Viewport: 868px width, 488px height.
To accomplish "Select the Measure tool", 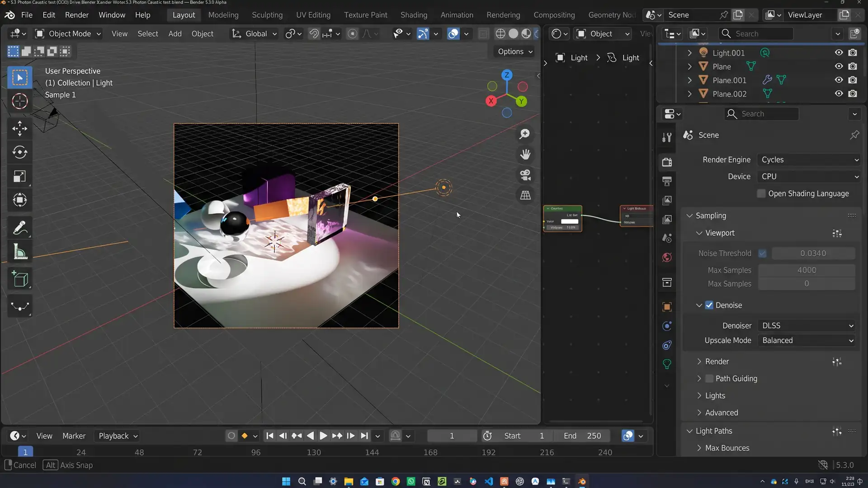I will click(x=19, y=252).
